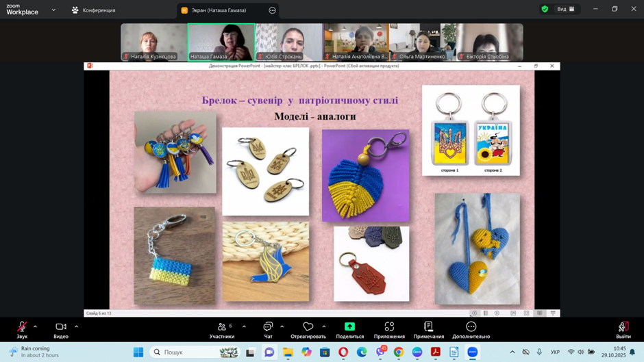Open the Примечания notes panel
The width and height of the screenshot is (644, 362).
pos(428,329)
